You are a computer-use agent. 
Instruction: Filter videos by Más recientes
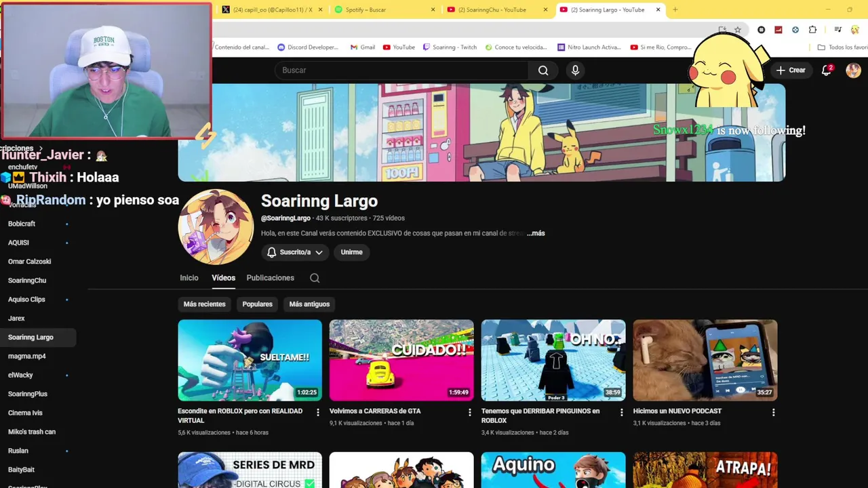coord(204,304)
